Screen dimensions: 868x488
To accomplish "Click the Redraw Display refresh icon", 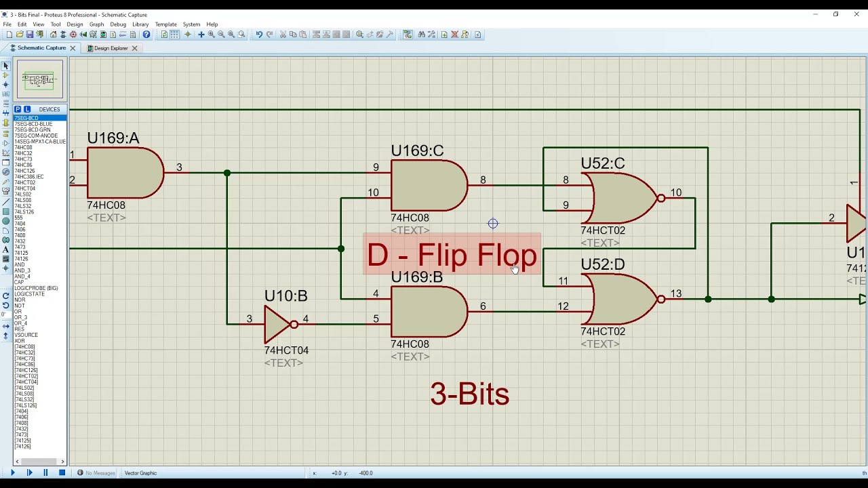I will [x=164, y=35].
